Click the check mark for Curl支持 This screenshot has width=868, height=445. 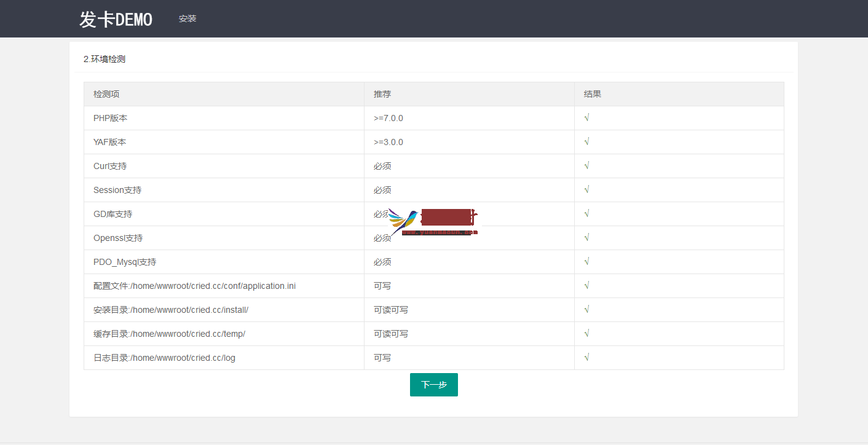click(x=587, y=166)
